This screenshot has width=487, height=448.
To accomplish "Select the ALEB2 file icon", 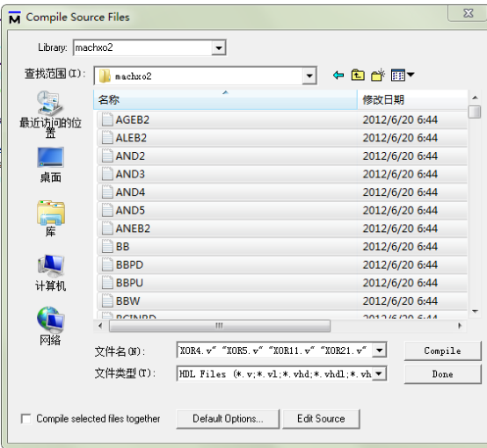I will [x=107, y=138].
